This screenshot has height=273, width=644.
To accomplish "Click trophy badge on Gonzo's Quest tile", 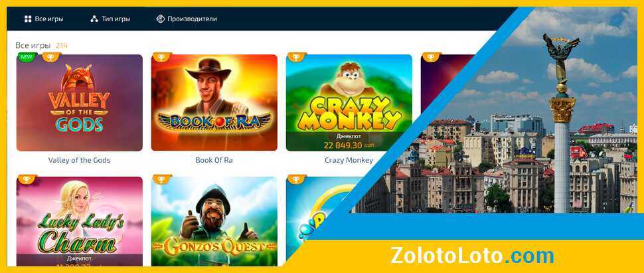I will tap(161, 179).
